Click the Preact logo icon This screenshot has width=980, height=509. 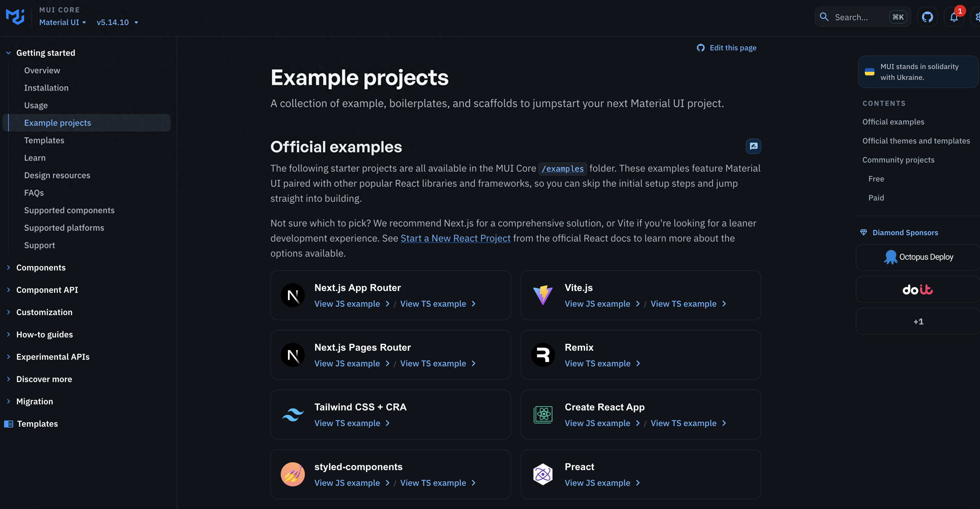[543, 474]
